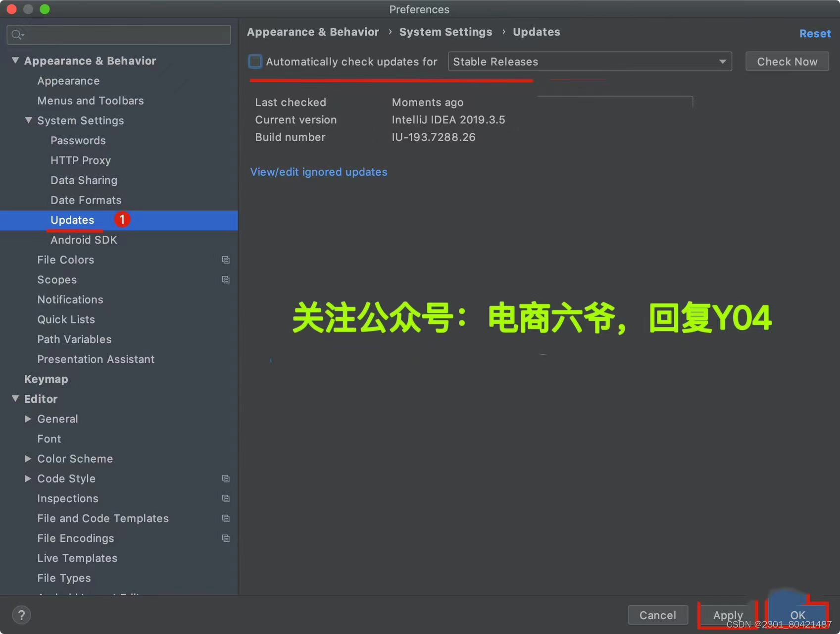This screenshot has width=840, height=634.
Task: Enable automatically check updates checkbox
Action: click(x=255, y=61)
